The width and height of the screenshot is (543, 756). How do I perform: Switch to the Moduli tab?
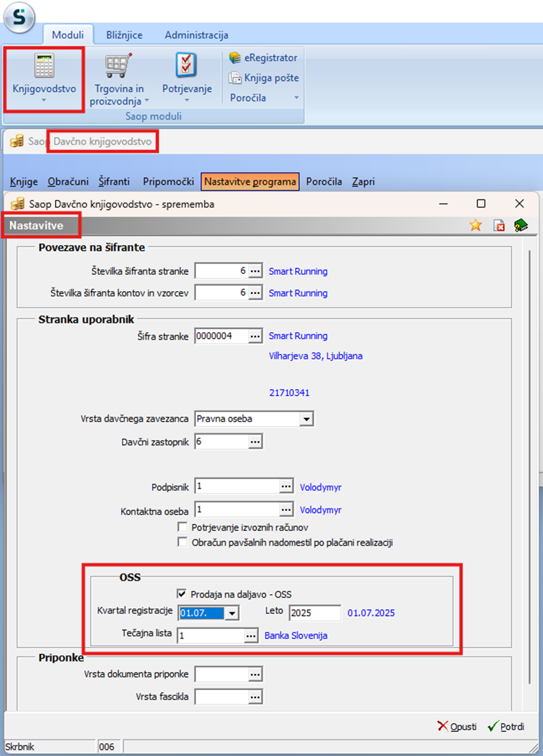(67, 35)
